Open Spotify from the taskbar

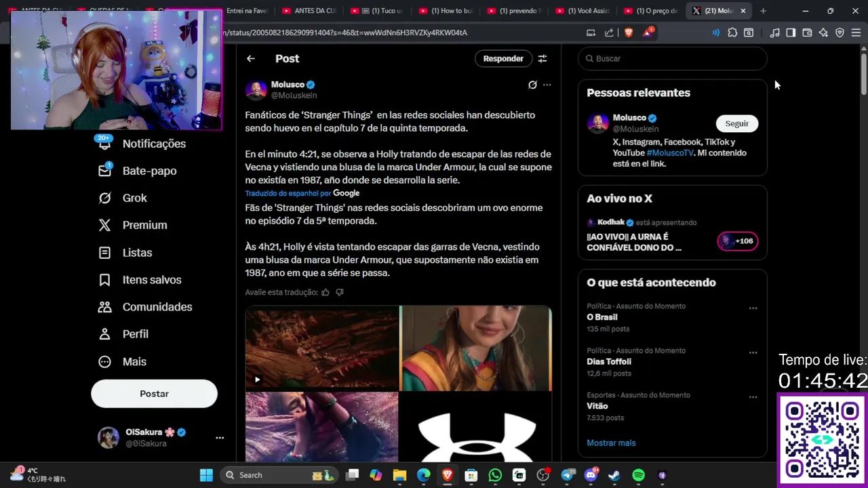tap(638, 475)
